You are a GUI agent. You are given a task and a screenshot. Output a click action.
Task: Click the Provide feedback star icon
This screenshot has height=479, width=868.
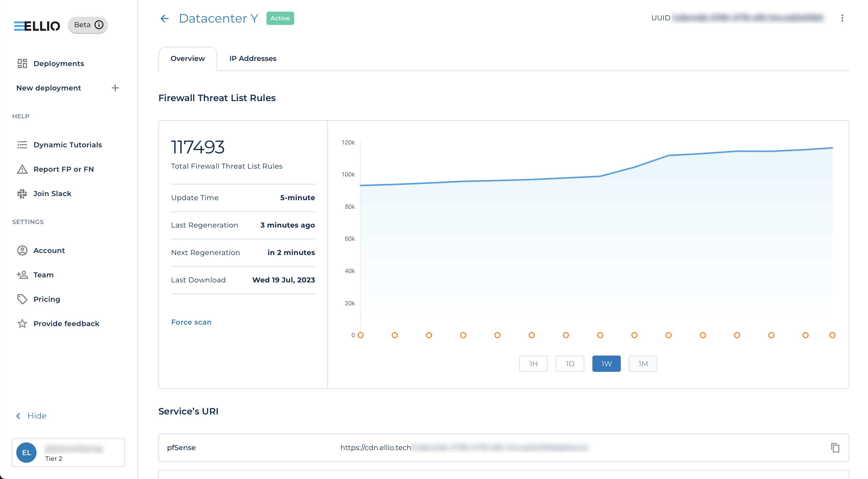22,324
